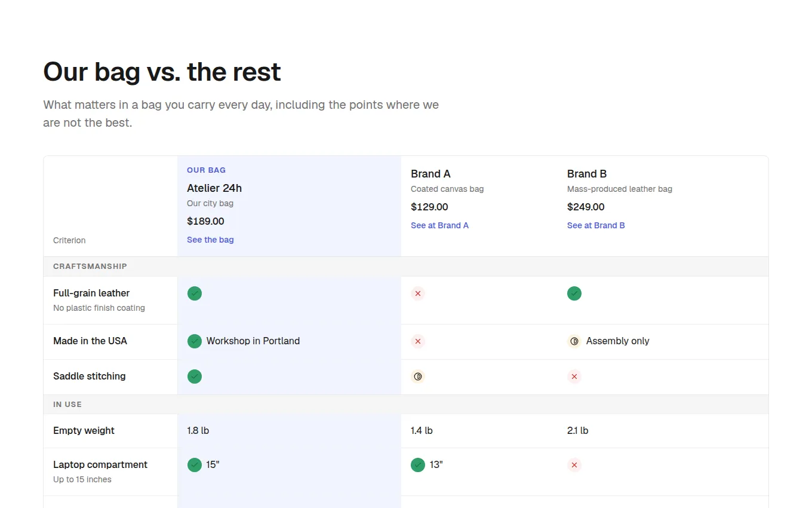Click the No plastic finish coating note
Screen dimensions: 812x508
(x=99, y=308)
